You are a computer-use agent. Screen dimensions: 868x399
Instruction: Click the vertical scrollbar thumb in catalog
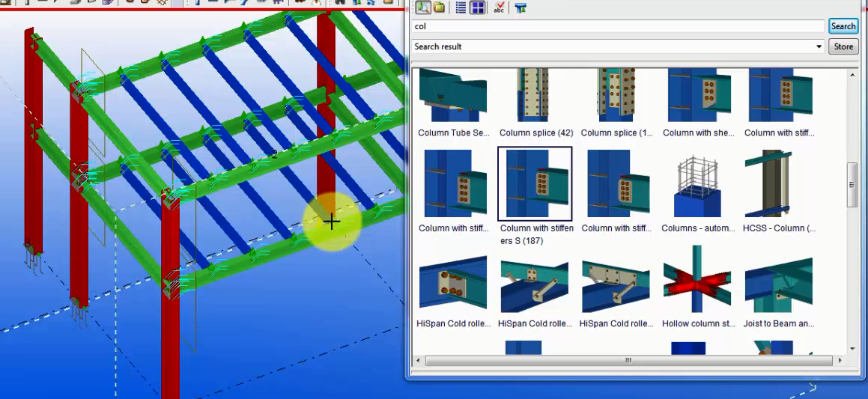coord(852,185)
